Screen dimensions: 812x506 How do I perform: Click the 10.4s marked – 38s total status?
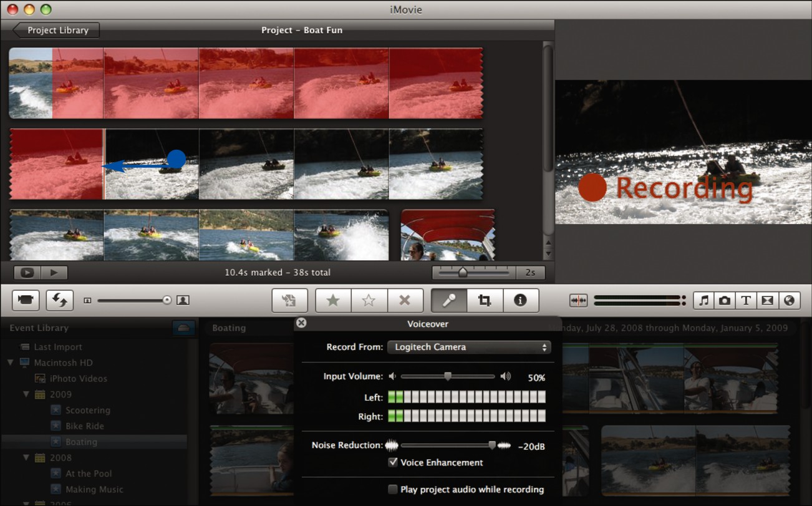click(278, 273)
